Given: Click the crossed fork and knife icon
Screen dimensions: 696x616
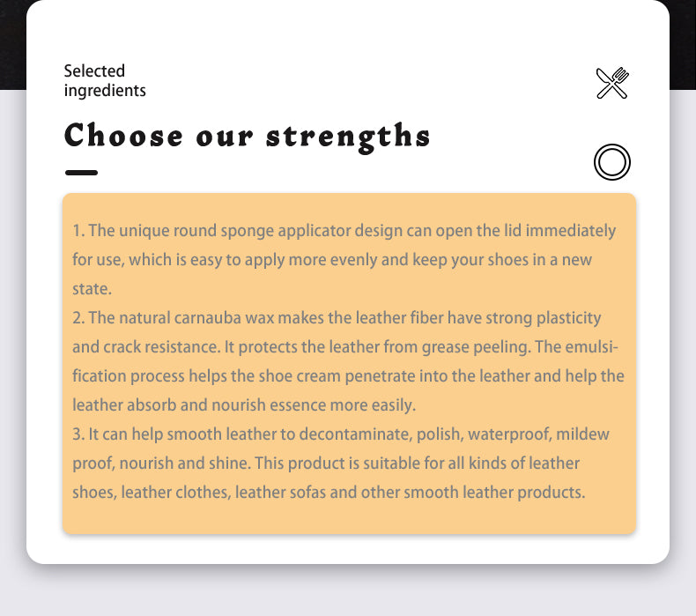Looking at the screenshot, I should (612, 83).
